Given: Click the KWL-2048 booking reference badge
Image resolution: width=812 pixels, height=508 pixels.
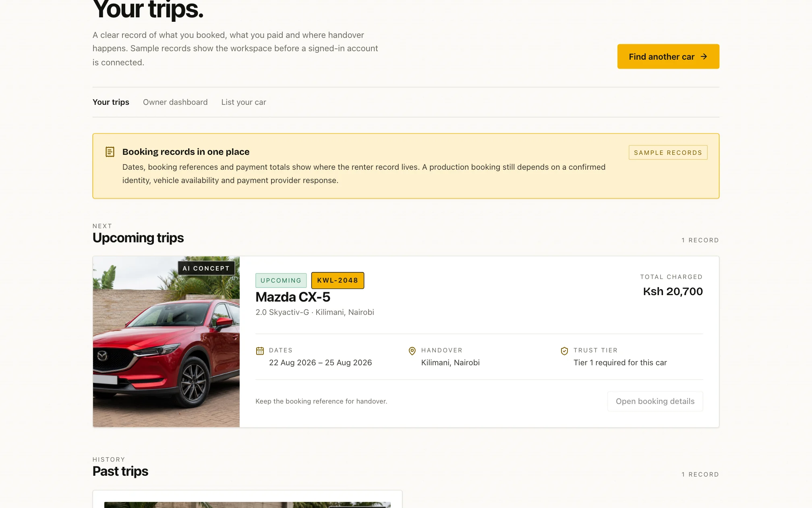Looking at the screenshot, I should click(338, 280).
